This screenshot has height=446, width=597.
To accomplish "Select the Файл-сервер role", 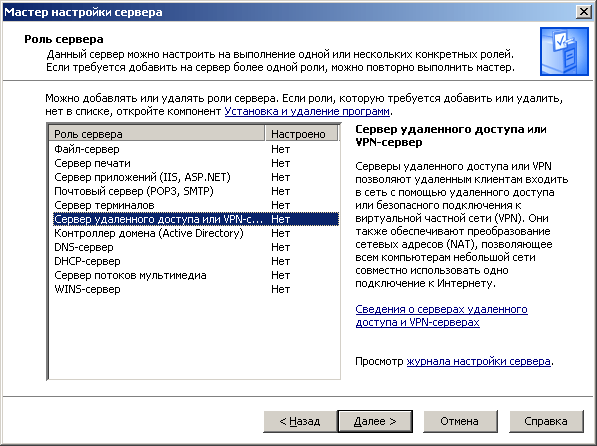I will 196,149.
